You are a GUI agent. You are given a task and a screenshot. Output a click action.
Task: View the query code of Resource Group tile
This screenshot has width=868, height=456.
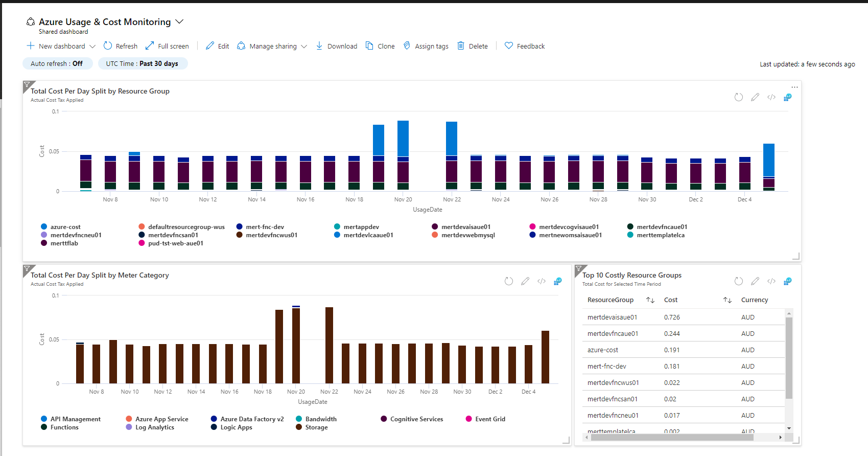coord(771,97)
